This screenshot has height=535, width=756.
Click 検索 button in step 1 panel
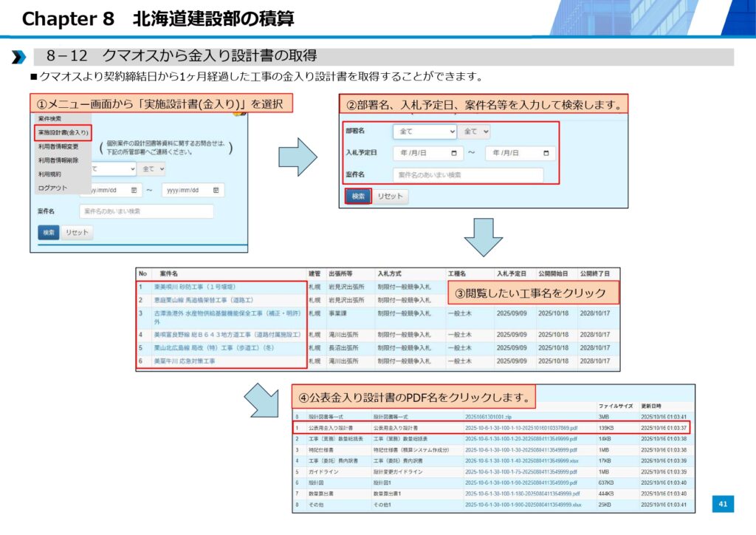48,232
